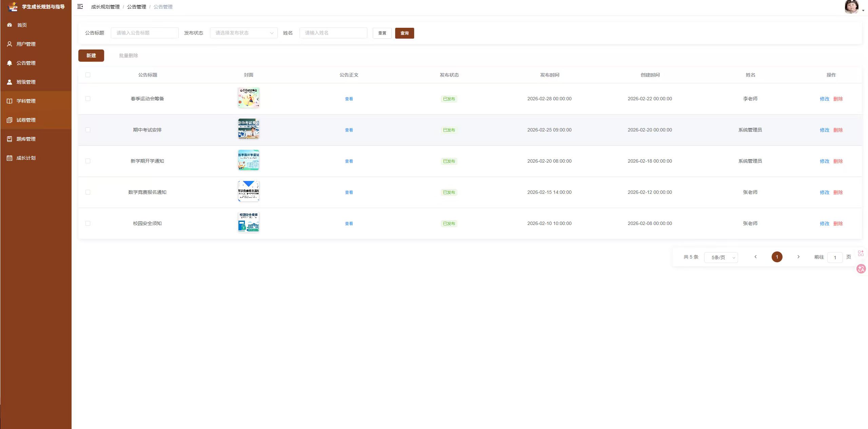Go to next page arrow
Image resolution: width=868 pixels, height=429 pixels.
798,257
